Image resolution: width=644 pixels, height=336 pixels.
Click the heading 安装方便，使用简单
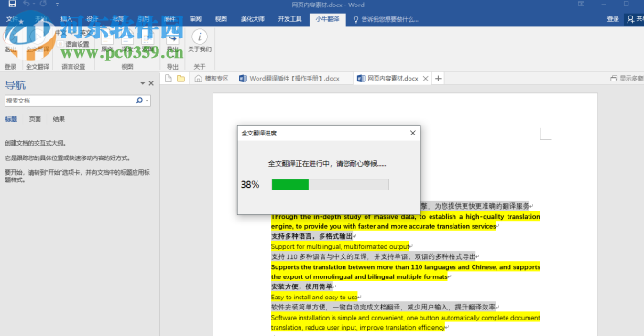click(x=301, y=287)
